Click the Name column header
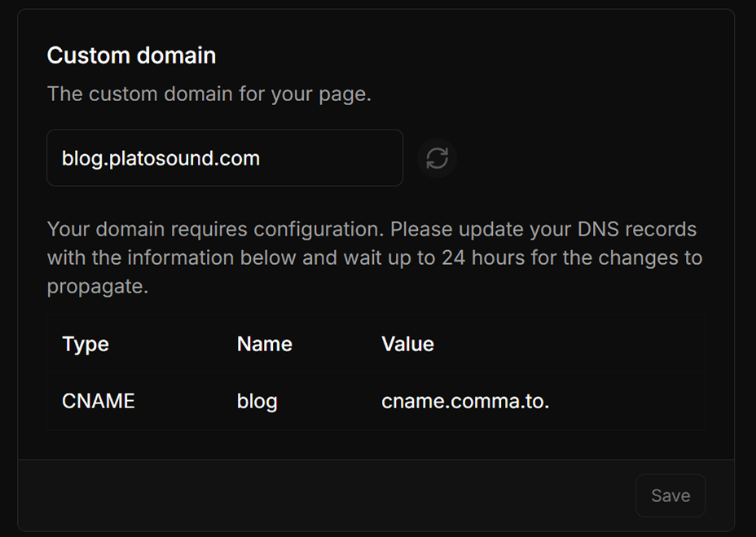The image size is (756, 537). (264, 344)
